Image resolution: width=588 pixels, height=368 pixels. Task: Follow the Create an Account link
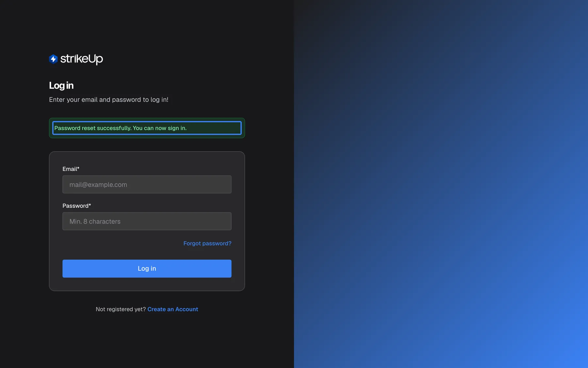173,309
